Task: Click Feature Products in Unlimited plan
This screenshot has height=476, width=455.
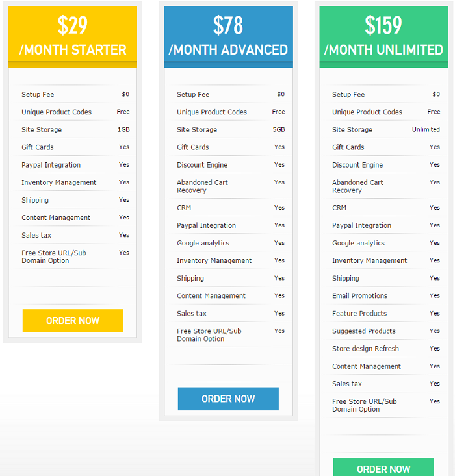Action: point(359,314)
